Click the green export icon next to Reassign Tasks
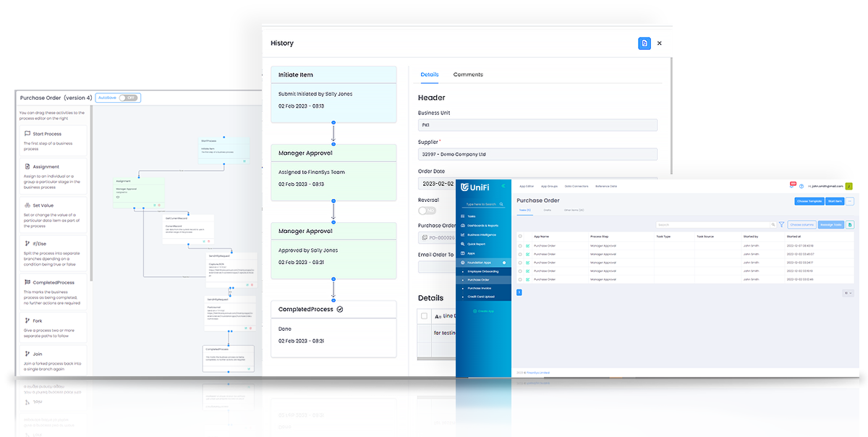This screenshot has height=437, width=868. (x=850, y=225)
